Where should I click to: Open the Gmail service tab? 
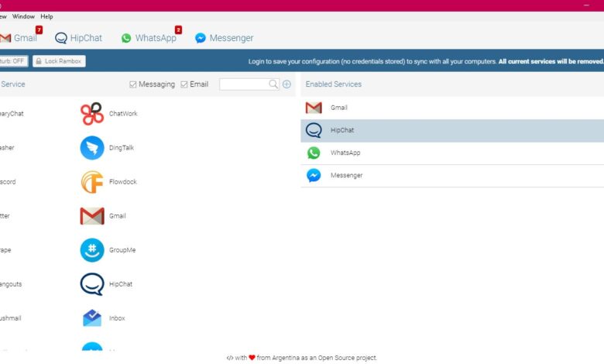tap(19, 38)
